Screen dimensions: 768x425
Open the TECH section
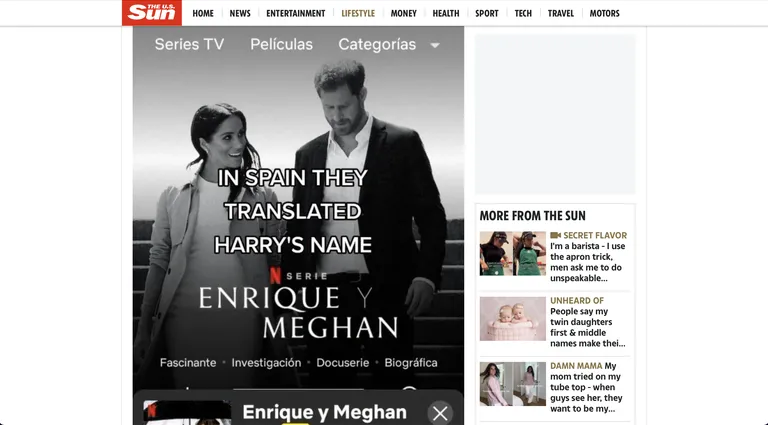(523, 13)
